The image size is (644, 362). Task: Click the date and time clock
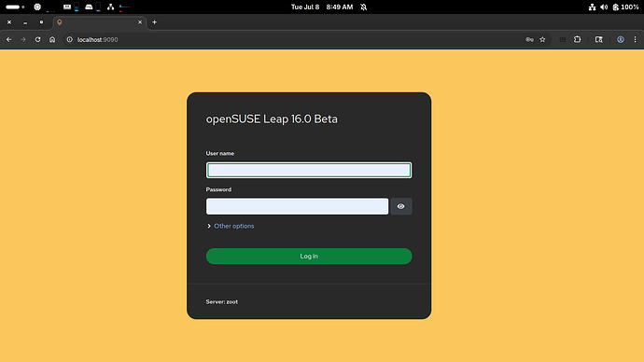[322, 7]
